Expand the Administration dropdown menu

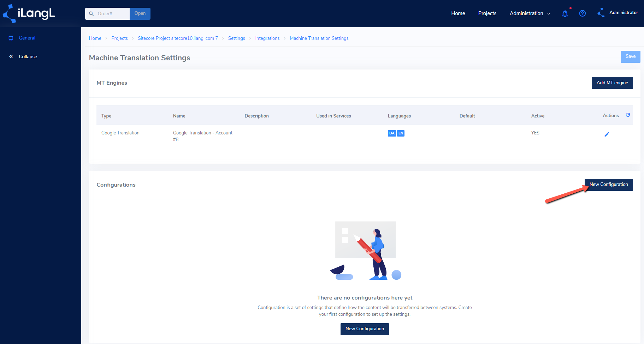point(530,13)
